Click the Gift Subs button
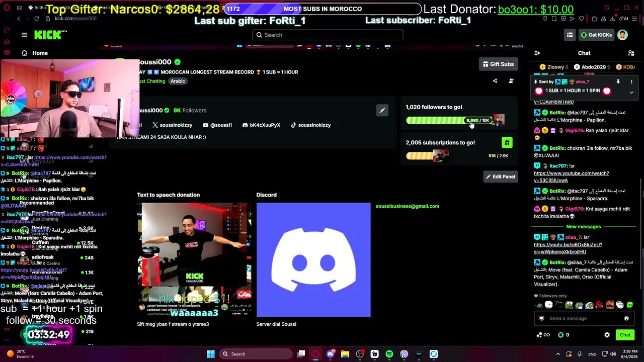644x362 pixels. [498, 64]
